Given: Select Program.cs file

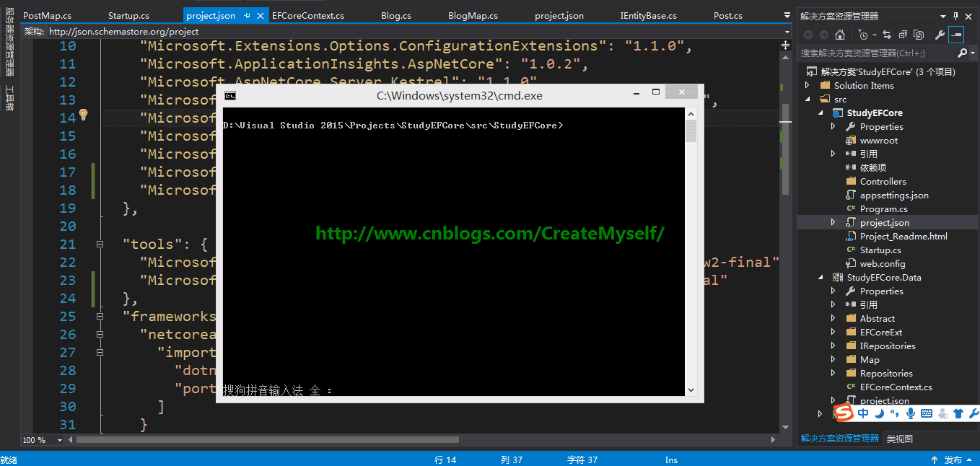Looking at the screenshot, I should pyautogui.click(x=884, y=208).
